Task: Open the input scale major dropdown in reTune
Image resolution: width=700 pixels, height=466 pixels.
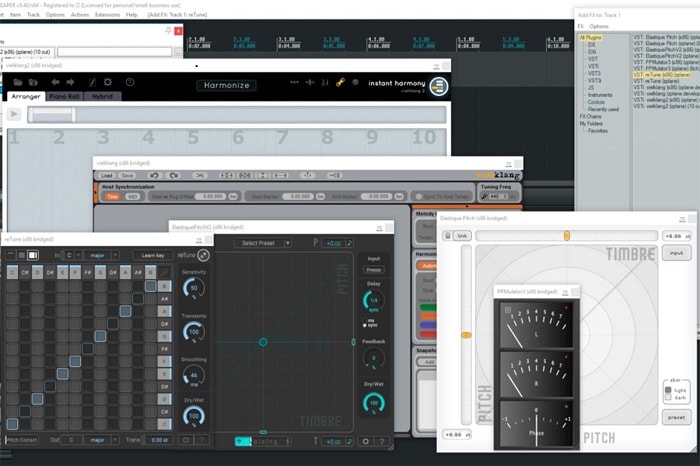Action: tap(101, 255)
